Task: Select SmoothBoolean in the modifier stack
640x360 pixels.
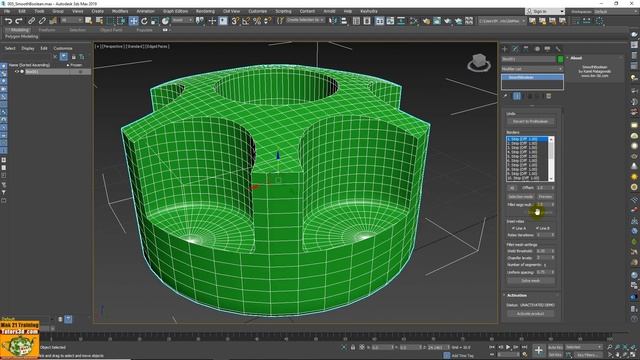Action: pyautogui.click(x=533, y=77)
